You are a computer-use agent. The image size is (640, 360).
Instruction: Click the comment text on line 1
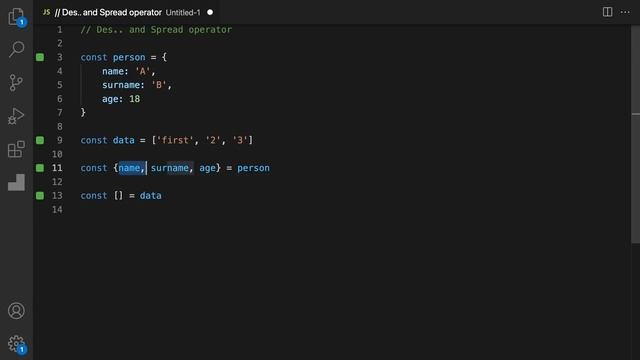[156, 30]
